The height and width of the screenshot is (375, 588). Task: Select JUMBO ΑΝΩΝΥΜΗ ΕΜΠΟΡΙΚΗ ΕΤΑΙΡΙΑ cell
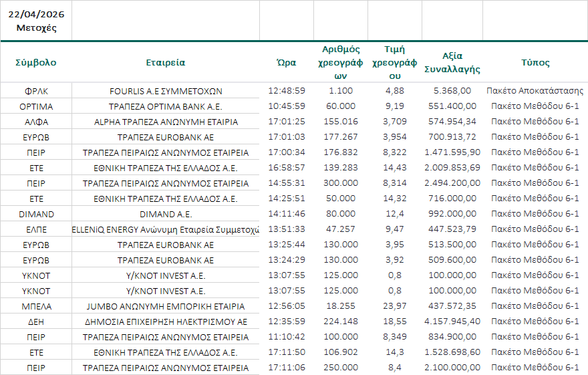pos(166,306)
